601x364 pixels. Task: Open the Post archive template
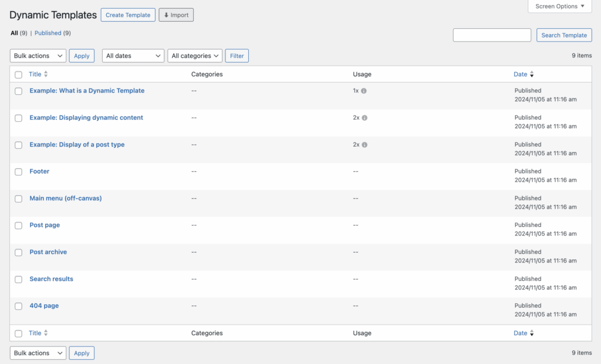point(48,252)
